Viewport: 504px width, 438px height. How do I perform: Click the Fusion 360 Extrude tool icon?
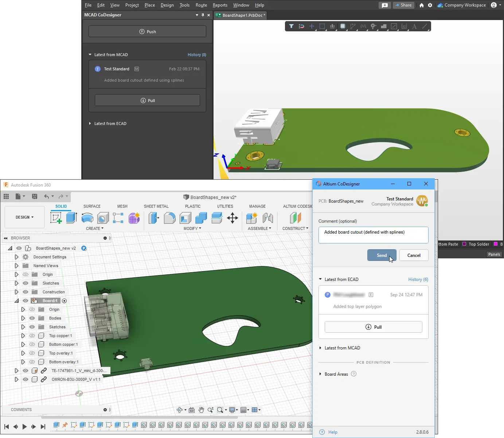[x=71, y=218]
